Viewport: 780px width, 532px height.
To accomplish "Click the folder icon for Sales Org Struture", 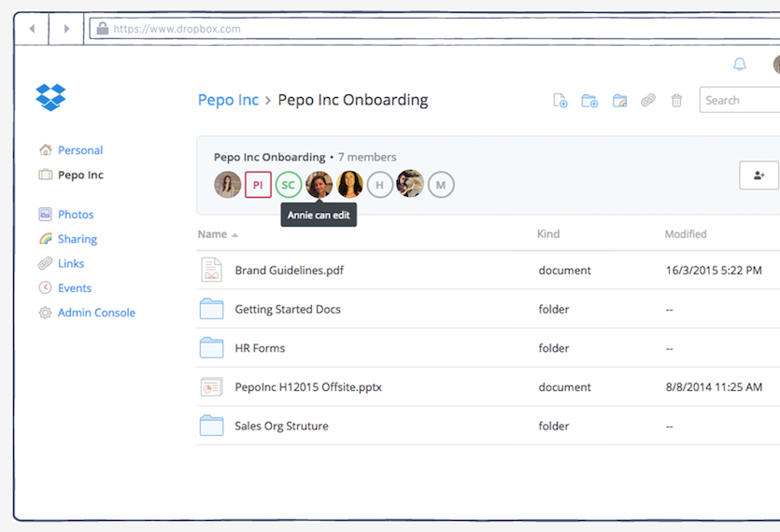I will click(211, 426).
